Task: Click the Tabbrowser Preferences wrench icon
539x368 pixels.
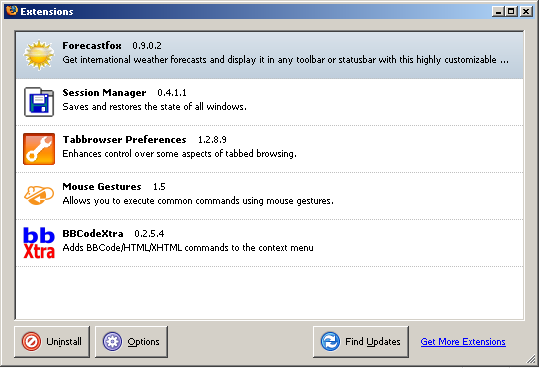Action: 39,149
